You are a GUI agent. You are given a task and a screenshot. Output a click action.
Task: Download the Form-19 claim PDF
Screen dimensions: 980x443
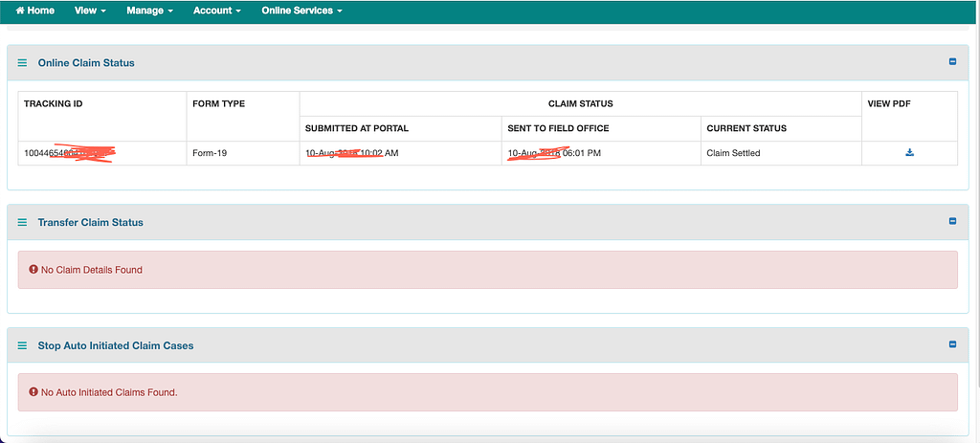coord(909,153)
